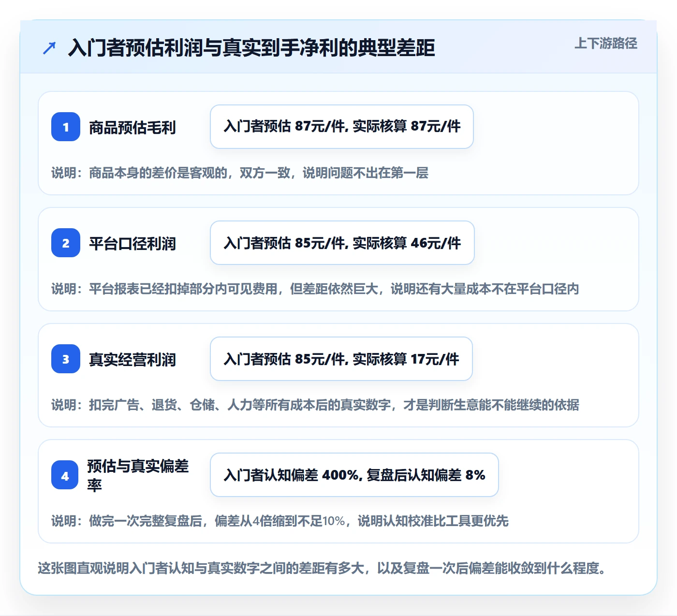Click the box with 实际核算 46元/件
677x616 pixels.
(x=342, y=243)
